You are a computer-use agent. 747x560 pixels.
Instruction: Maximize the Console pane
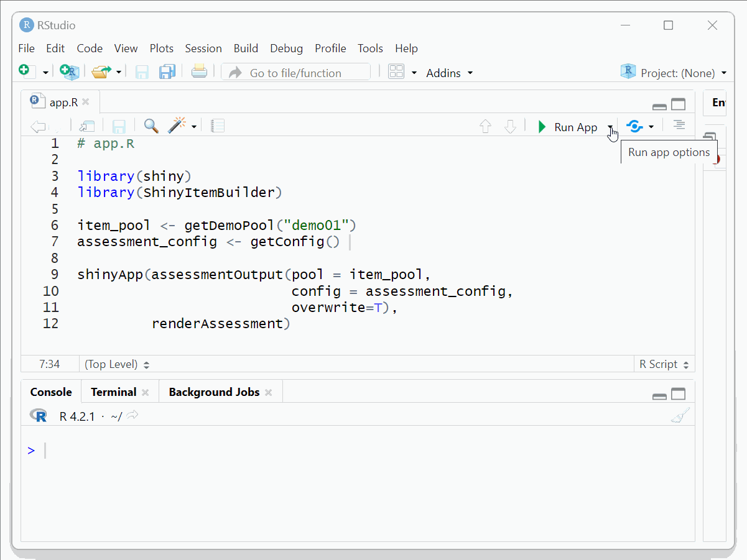[x=678, y=394]
